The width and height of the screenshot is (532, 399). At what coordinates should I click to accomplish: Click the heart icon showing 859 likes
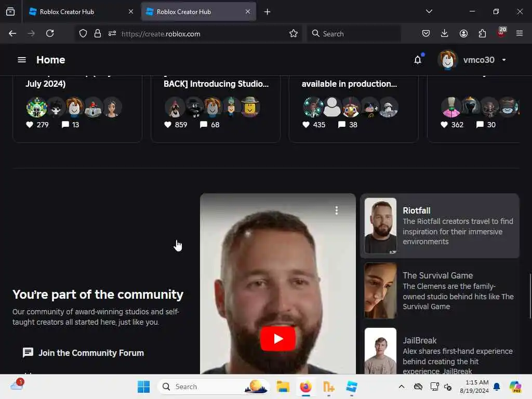click(x=168, y=125)
